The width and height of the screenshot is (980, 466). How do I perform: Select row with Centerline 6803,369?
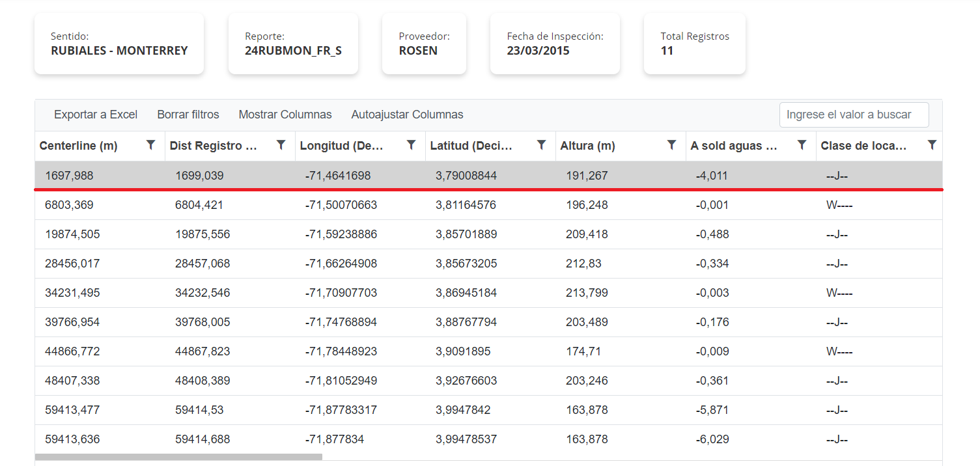tap(69, 205)
